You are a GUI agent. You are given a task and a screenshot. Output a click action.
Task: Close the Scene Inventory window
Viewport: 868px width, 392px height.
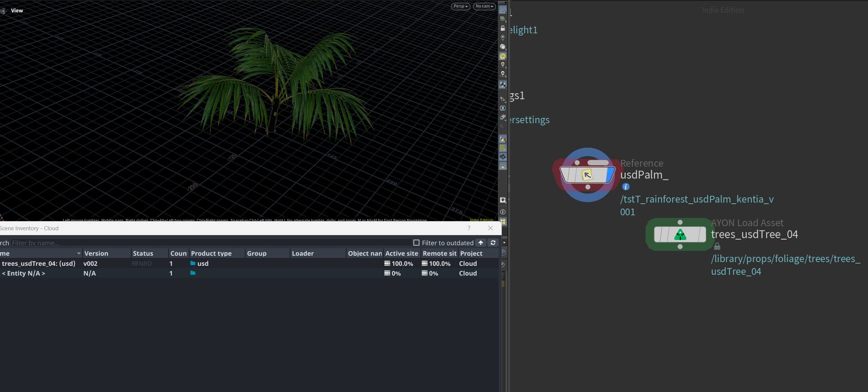[x=491, y=228]
